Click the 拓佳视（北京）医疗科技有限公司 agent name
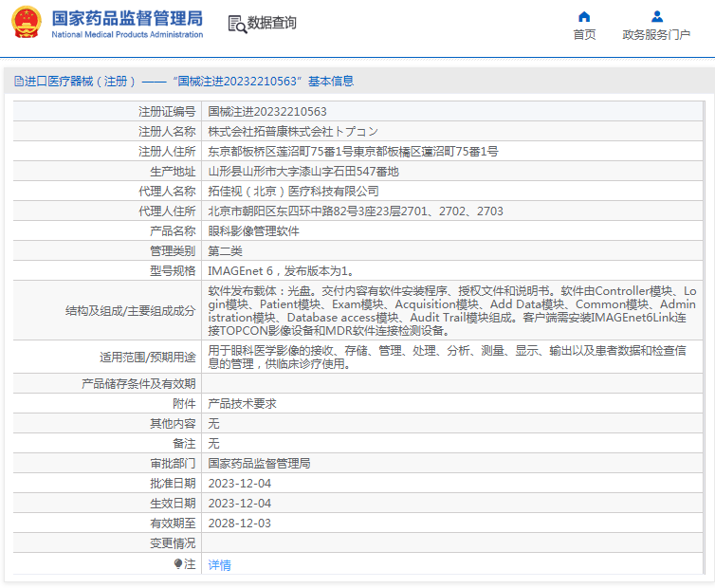Screen dimensions: 715x588 coord(293,192)
